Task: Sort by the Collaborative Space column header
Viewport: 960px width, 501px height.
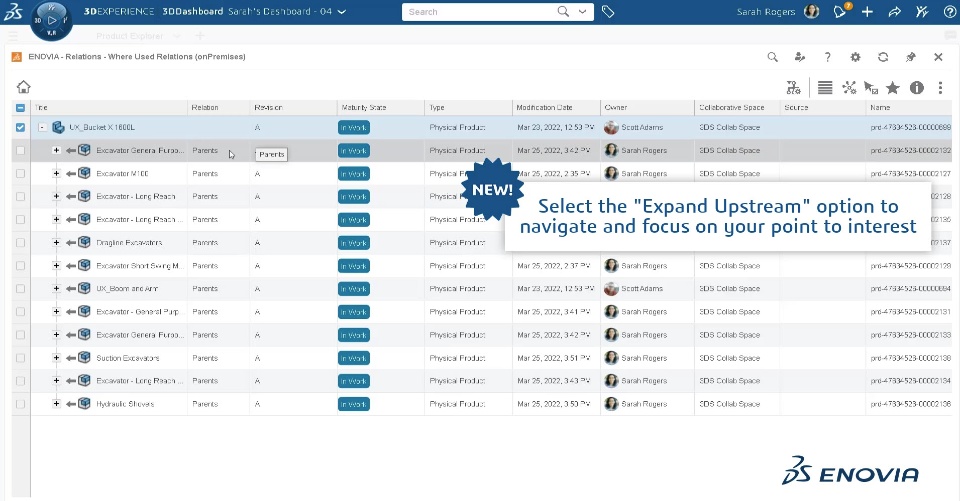Action: pyautogui.click(x=732, y=108)
